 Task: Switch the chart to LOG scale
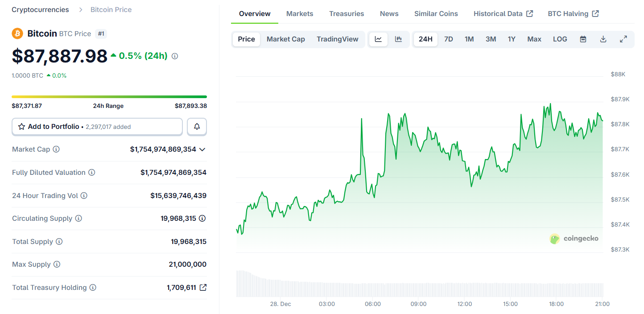[x=560, y=39]
